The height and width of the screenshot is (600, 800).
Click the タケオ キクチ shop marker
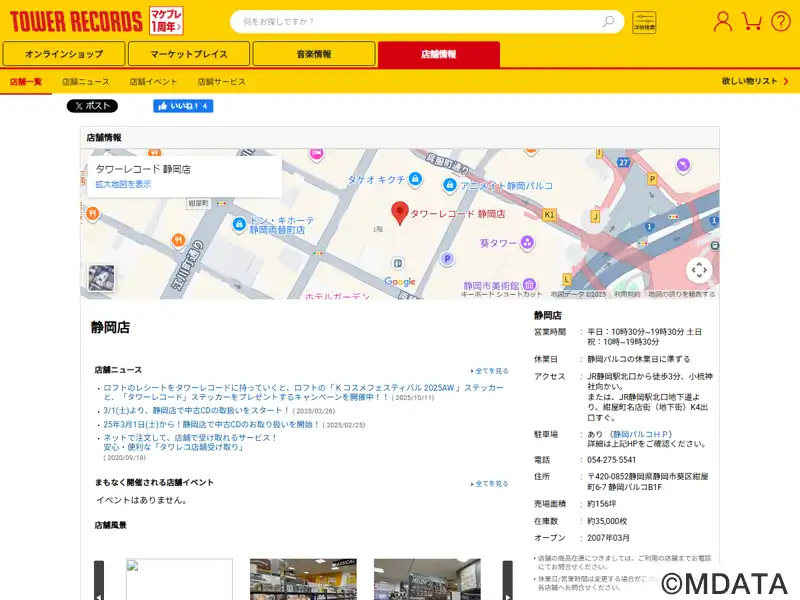[x=415, y=179]
